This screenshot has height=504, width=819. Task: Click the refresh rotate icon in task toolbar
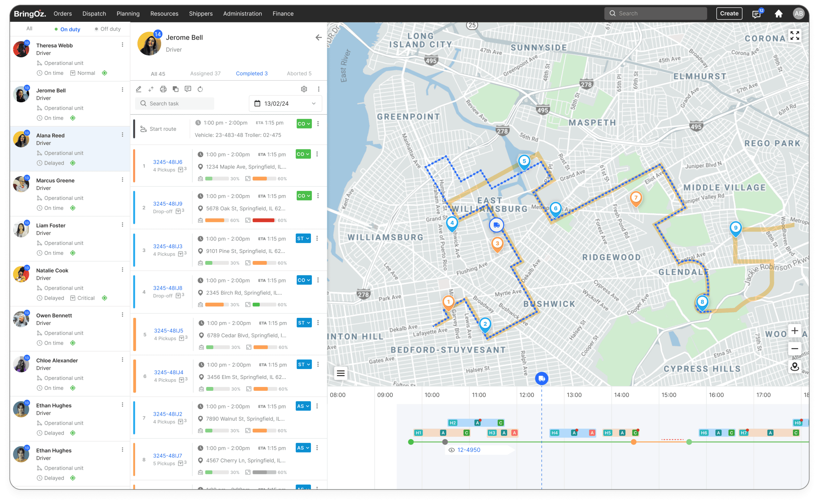coord(200,89)
